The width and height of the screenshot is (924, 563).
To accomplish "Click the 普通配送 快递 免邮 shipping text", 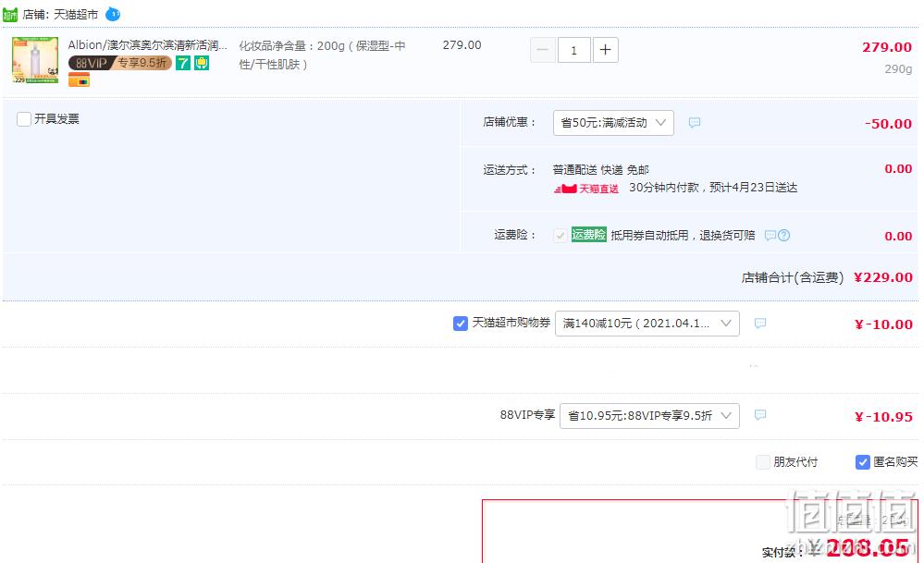I will click(600, 170).
